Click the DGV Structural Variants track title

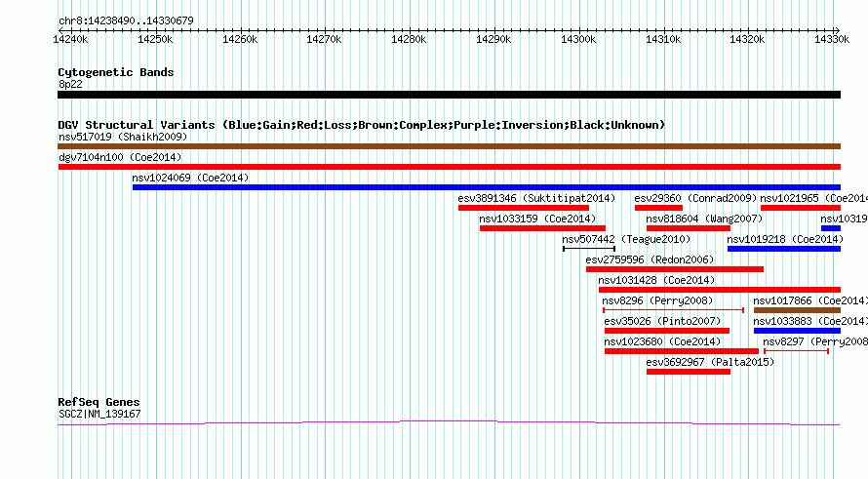pos(362,125)
